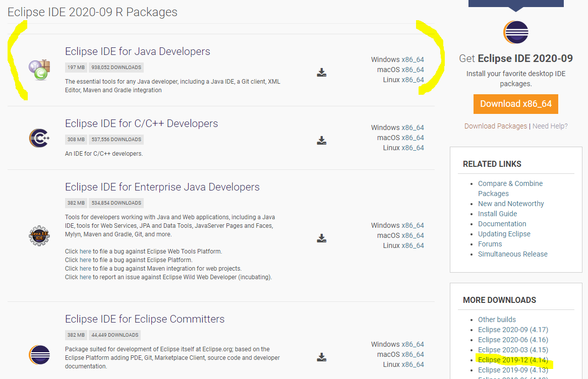
Task: Open Eclipse 2019-09 (4.13) download link
Action: (x=513, y=370)
